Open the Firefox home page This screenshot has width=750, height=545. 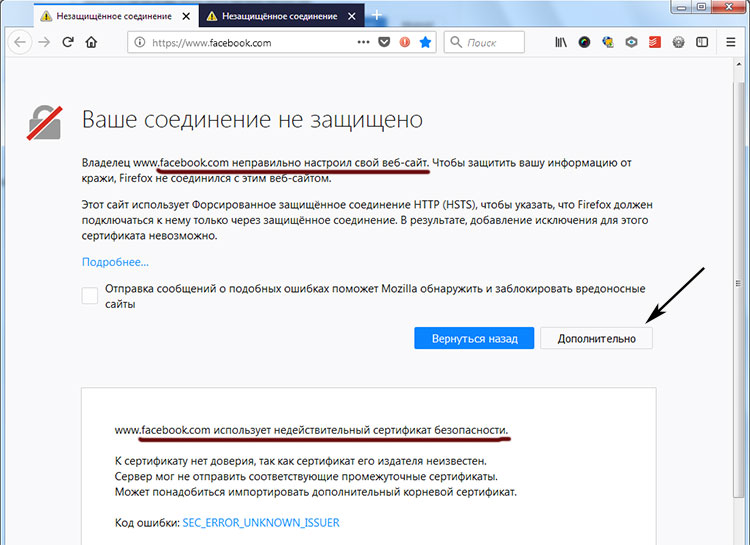(91, 43)
